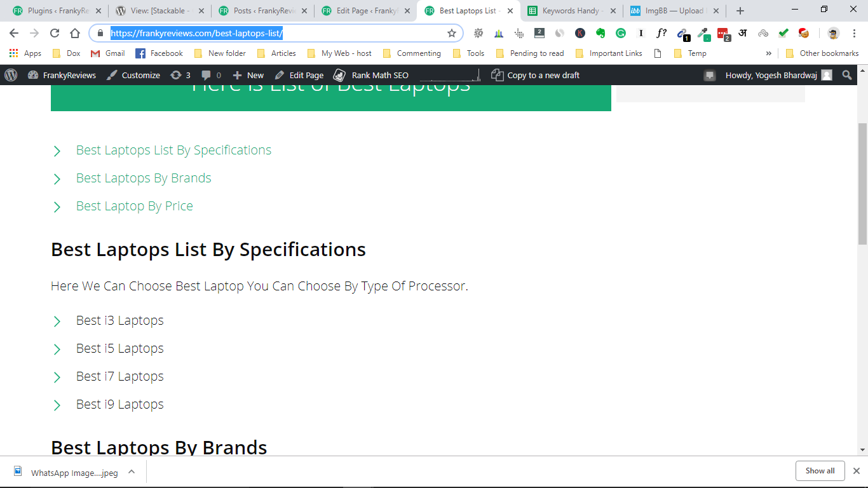Expand options for WhatsApp Image download
Image resolution: width=868 pixels, height=488 pixels.
(132, 471)
